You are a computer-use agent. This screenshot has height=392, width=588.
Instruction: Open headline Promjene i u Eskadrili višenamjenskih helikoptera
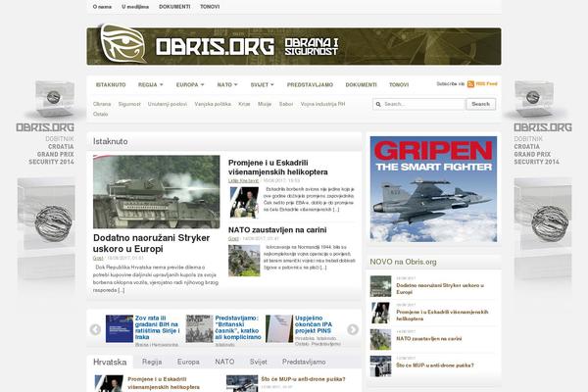[x=278, y=168]
